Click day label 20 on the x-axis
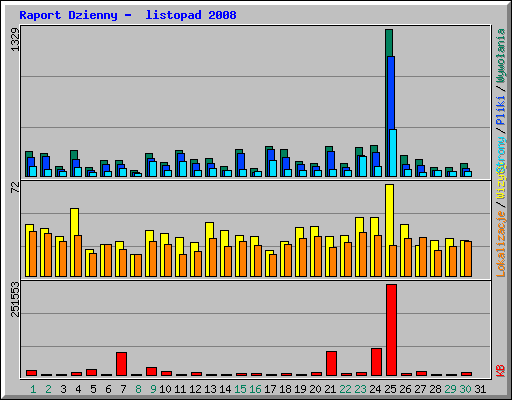This screenshot has width=512, height=400. point(315,389)
